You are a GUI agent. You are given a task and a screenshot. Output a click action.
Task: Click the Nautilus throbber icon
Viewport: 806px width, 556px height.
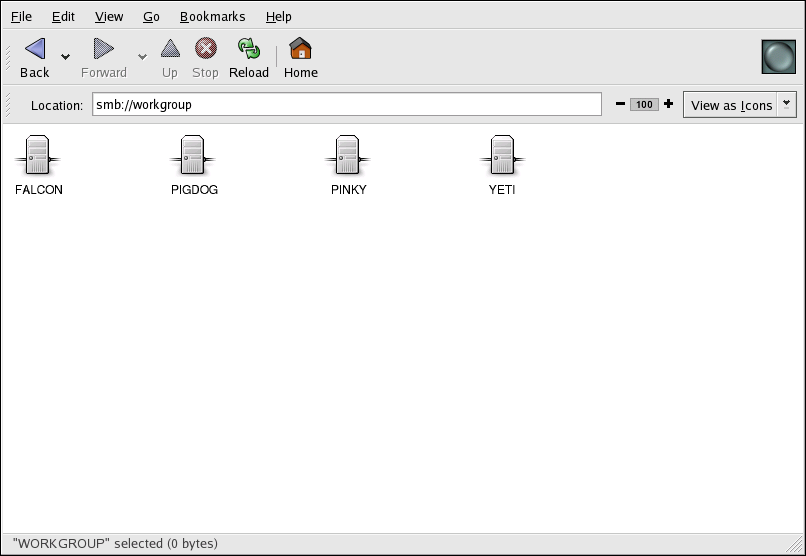(x=778, y=57)
